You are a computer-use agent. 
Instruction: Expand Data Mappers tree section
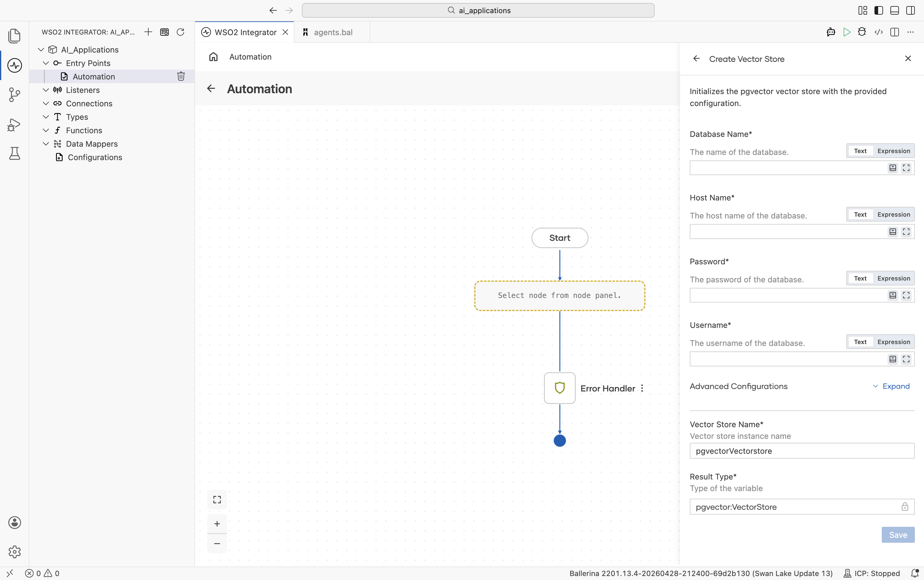[46, 143]
